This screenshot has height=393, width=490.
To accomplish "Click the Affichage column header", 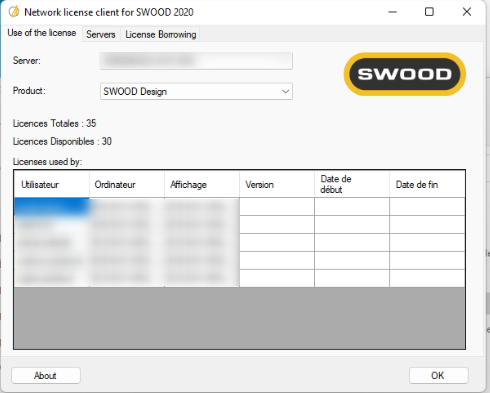I will (202, 184).
